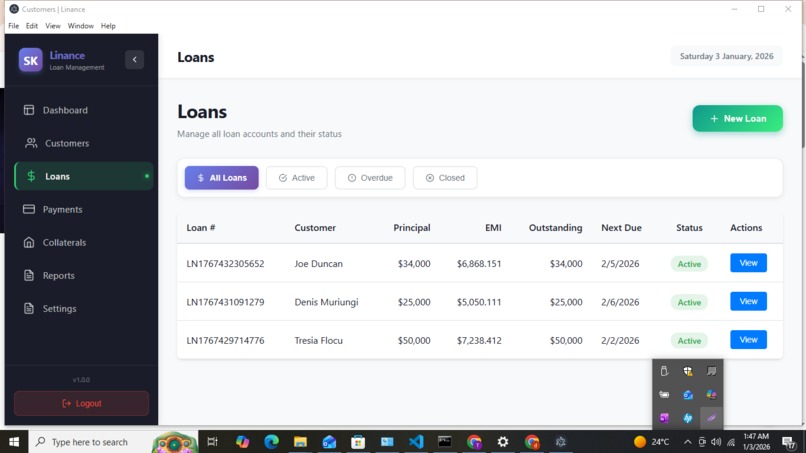Click Active status badge for Tresia Flocu
Image resolution: width=806 pixels, height=453 pixels.
pyautogui.click(x=689, y=340)
